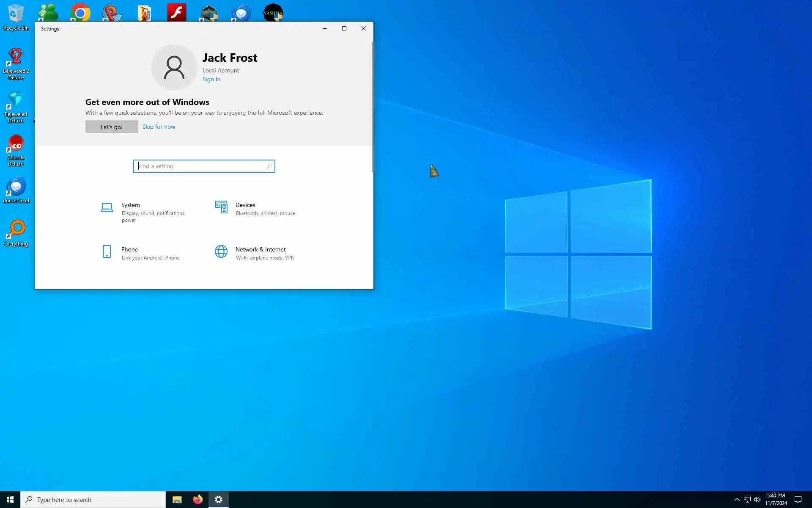Click the Let's go! button
This screenshot has height=508, width=812.
[x=112, y=127]
